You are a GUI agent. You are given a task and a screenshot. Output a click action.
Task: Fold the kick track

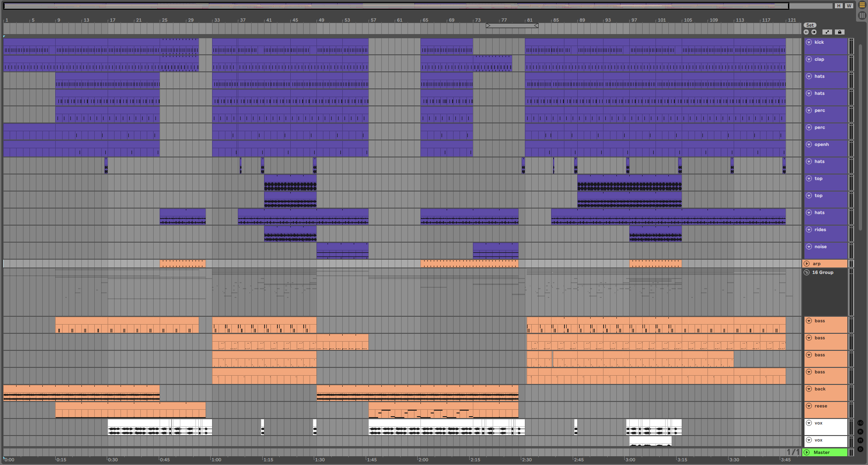point(809,42)
